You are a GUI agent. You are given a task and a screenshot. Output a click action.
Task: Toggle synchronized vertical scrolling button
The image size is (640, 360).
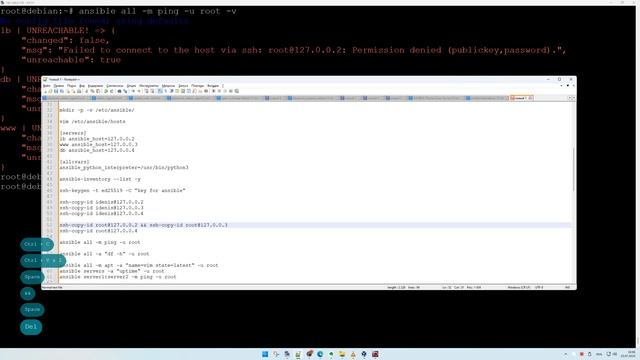pyautogui.click(x=146, y=91)
